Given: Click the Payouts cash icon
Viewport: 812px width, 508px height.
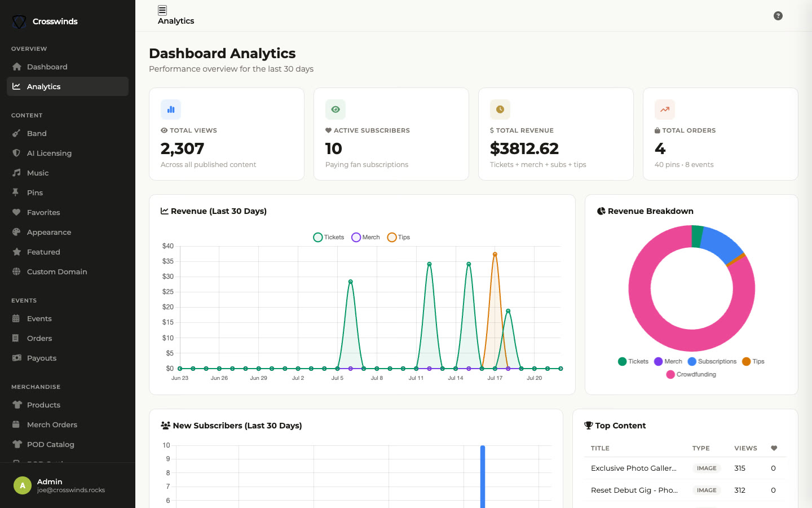Looking at the screenshot, I should [17, 358].
